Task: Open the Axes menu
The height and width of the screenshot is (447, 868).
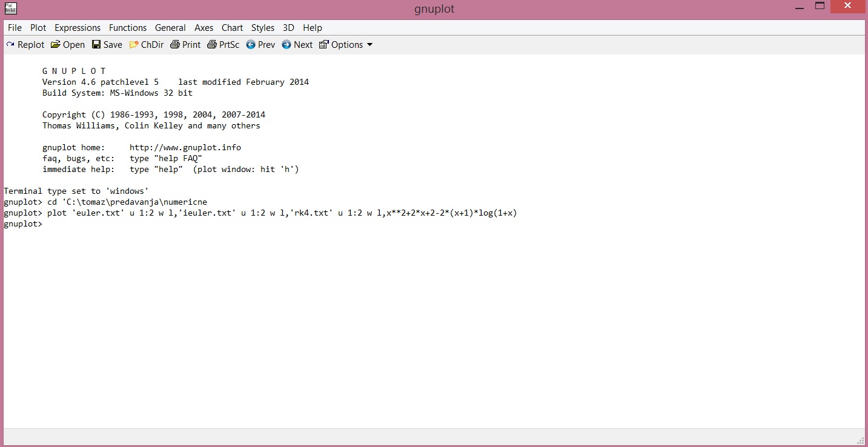Action: (204, 28)
